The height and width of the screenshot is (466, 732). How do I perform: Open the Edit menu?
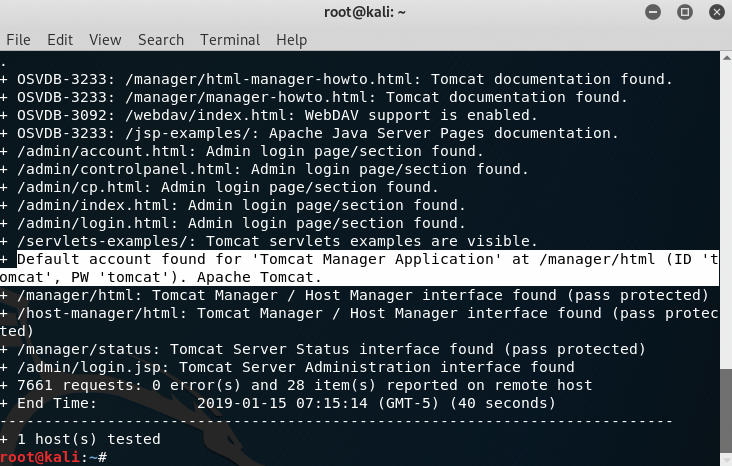[x=60, y=40]
